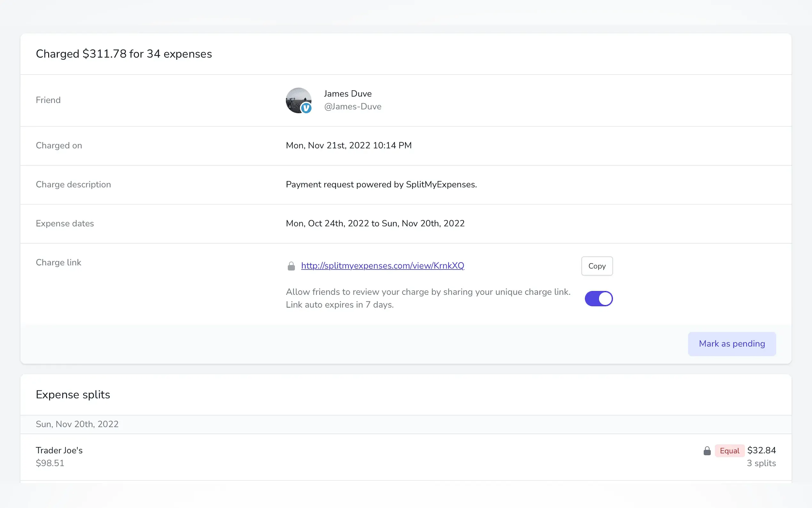Click James Duve's profile picture

click(x=297, y=99)
